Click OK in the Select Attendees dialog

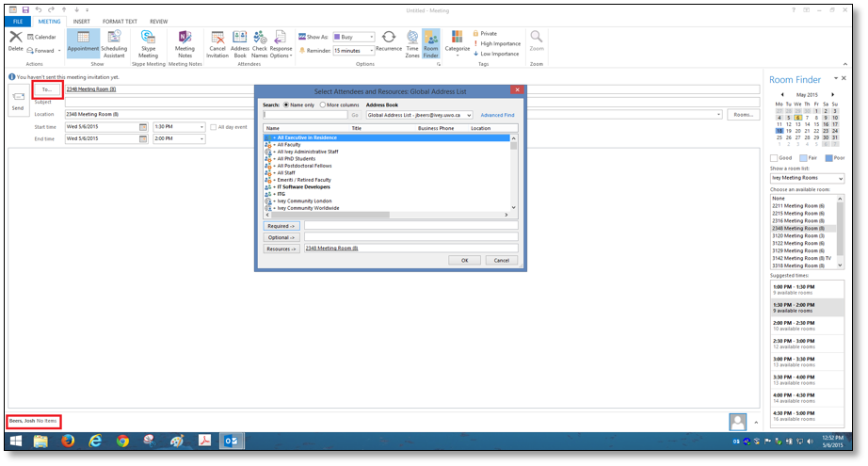(464, 260)
